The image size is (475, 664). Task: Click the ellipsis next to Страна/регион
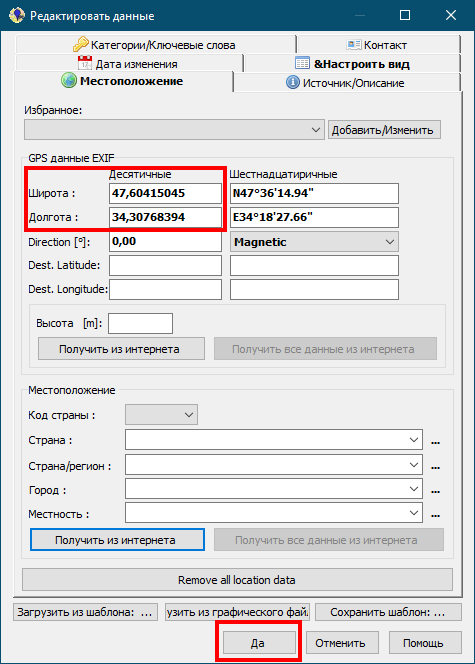(x=435, y=467)
